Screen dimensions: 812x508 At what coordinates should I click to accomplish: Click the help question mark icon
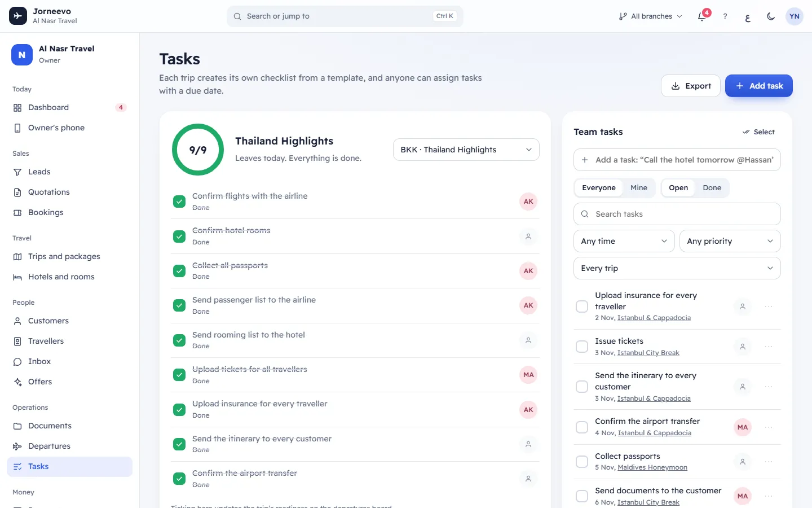725,16
